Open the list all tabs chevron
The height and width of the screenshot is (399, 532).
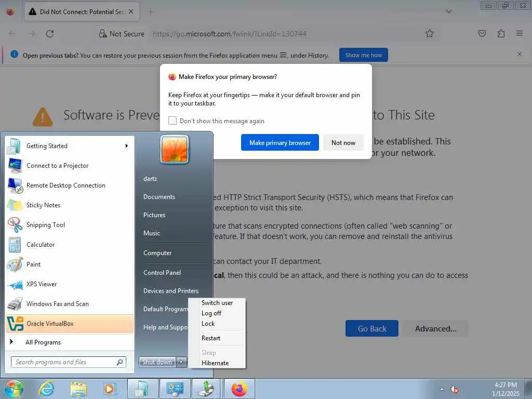(448, 11)
